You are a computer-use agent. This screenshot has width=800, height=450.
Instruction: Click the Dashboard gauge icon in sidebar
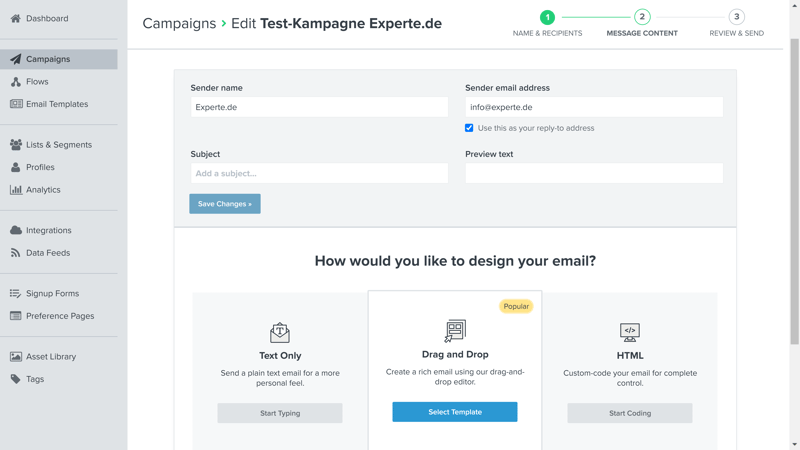click(x=16, y=18)
